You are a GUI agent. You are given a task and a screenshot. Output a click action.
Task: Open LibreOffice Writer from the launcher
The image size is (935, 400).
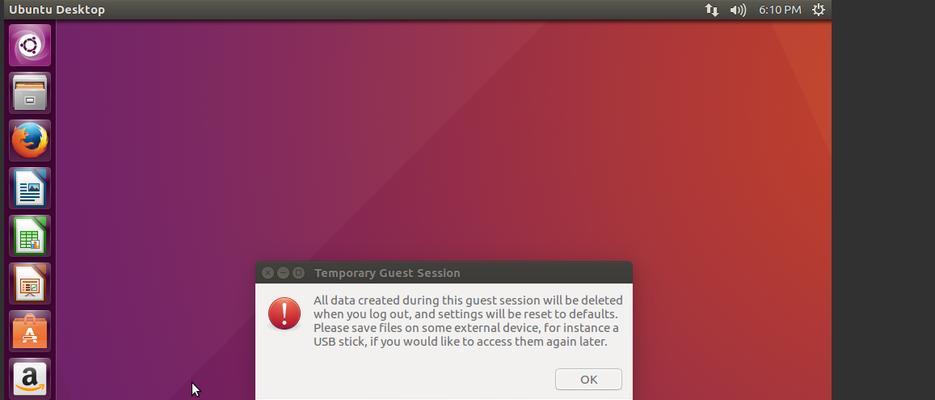coord(30,188)
